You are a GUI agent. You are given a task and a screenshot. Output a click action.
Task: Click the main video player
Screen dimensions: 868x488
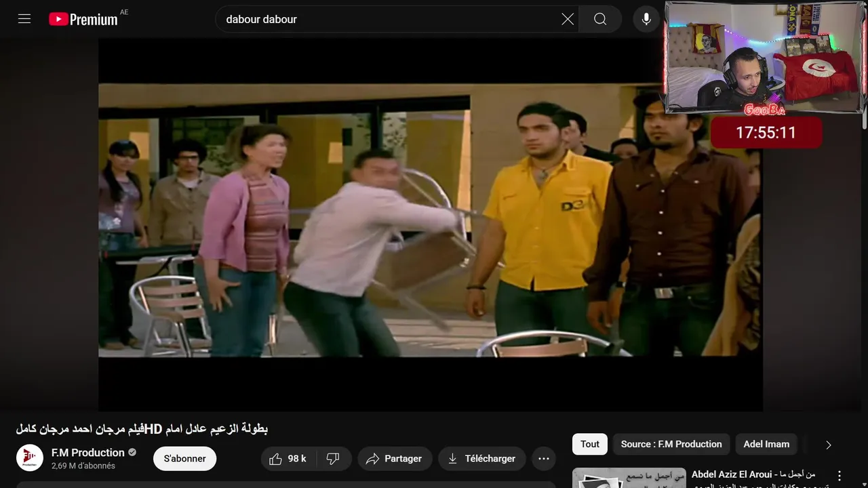(x=431, y=224)
